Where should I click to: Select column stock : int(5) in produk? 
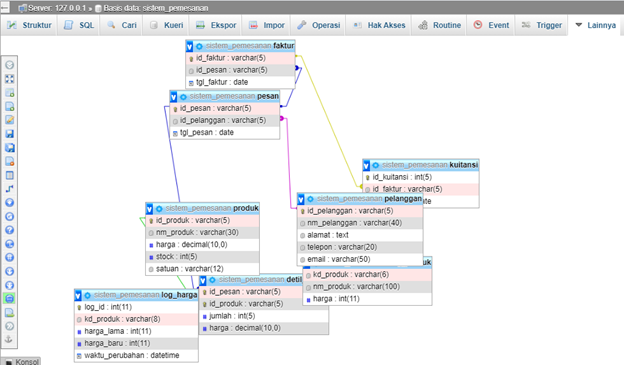coord(203,257)
